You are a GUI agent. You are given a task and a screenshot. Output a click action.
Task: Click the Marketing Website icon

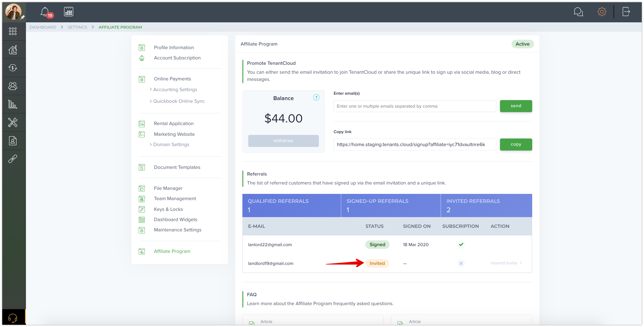pos(142,134)
